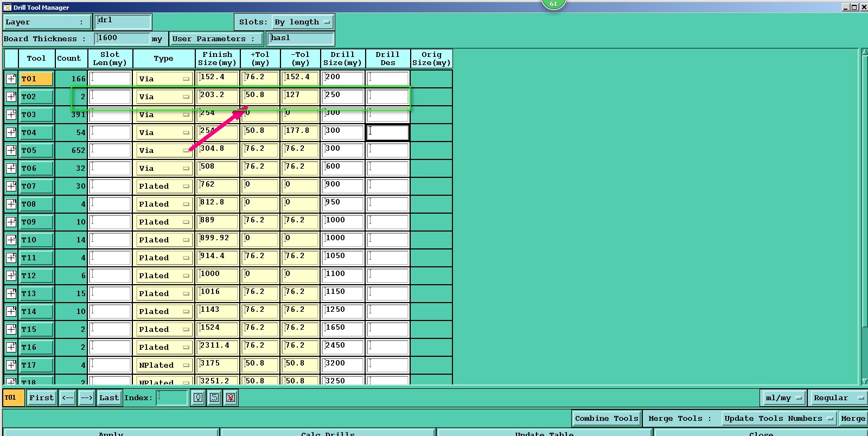
Task: Click the User Parameters button
Action: (216, 39)
